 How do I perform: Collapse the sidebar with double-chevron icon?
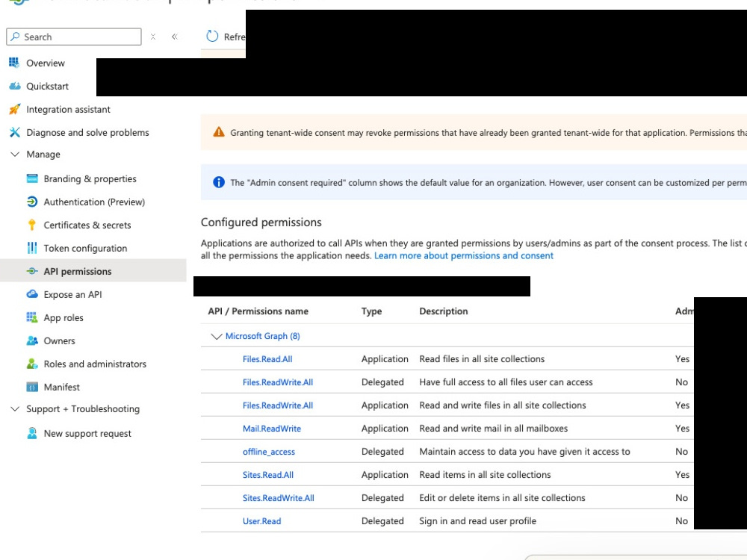[174, 37]
